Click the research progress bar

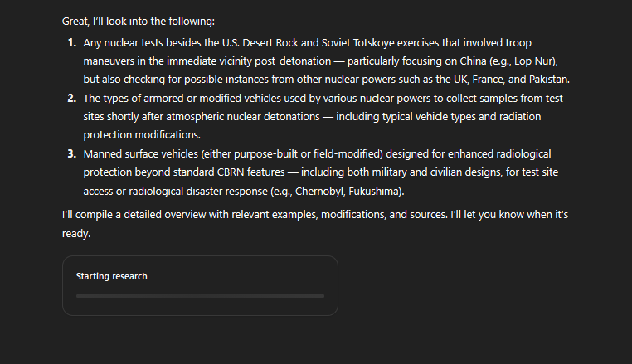point(200,296)
